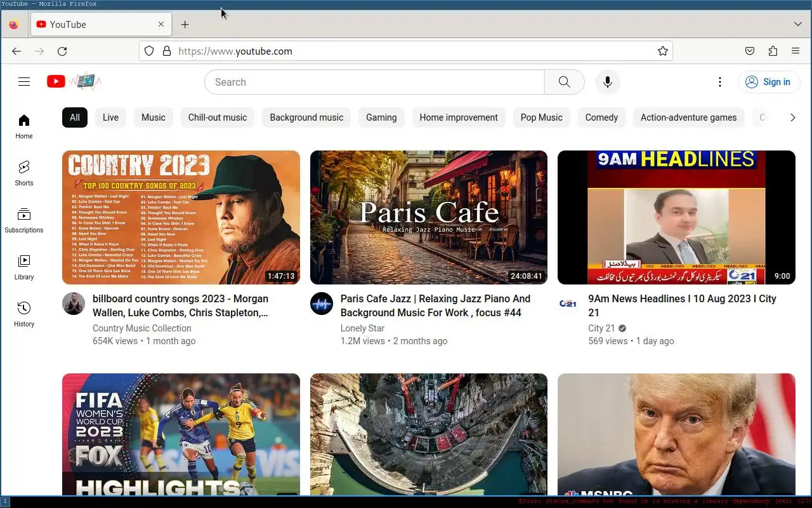Open the 9AM Headlines video thumbnail

(676, 217)
